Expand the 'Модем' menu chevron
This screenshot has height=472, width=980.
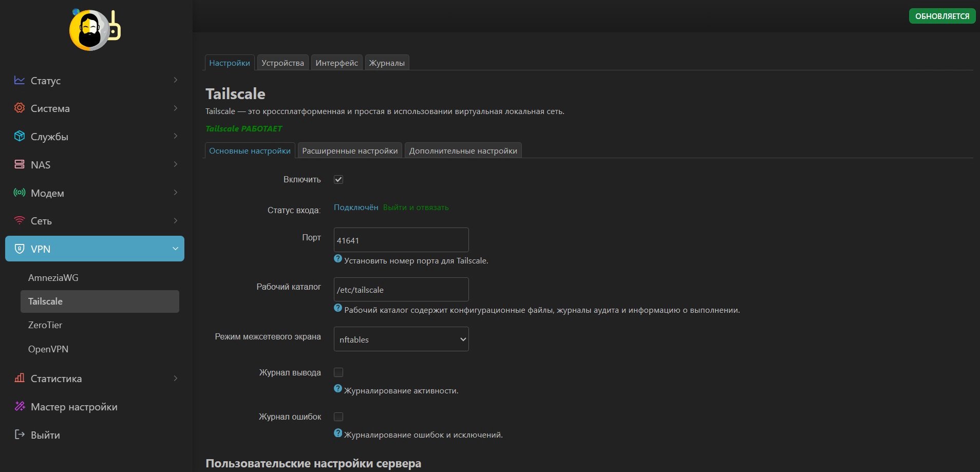(x=176, y=193)
